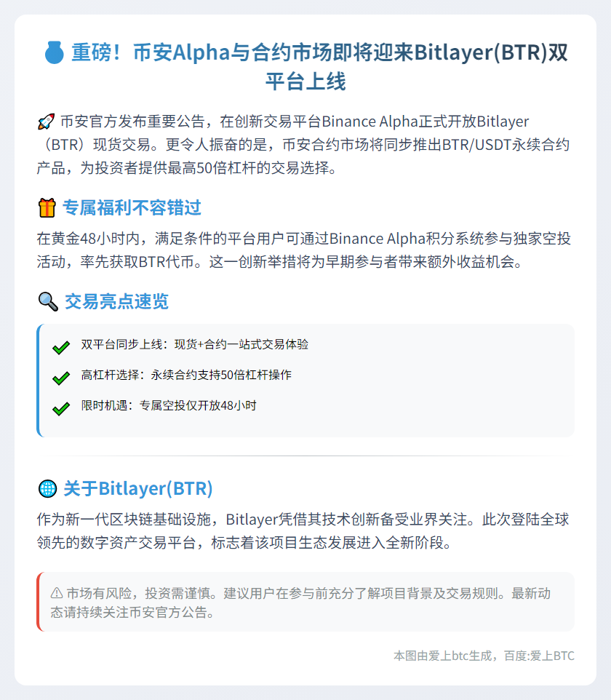Click the globe icon beside 关于Bitlayer(BTR)
Viewport: 611px width, 700px height.
coord(47,489)
